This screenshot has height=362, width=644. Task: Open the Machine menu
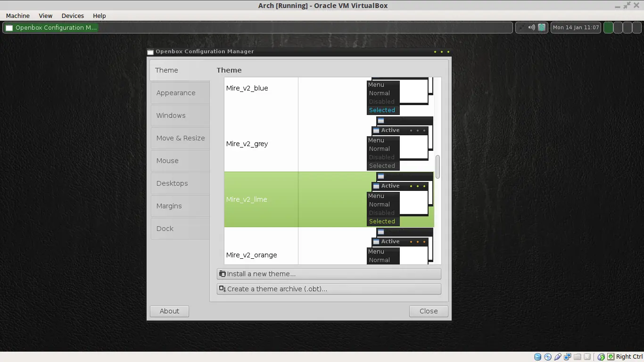18,16
